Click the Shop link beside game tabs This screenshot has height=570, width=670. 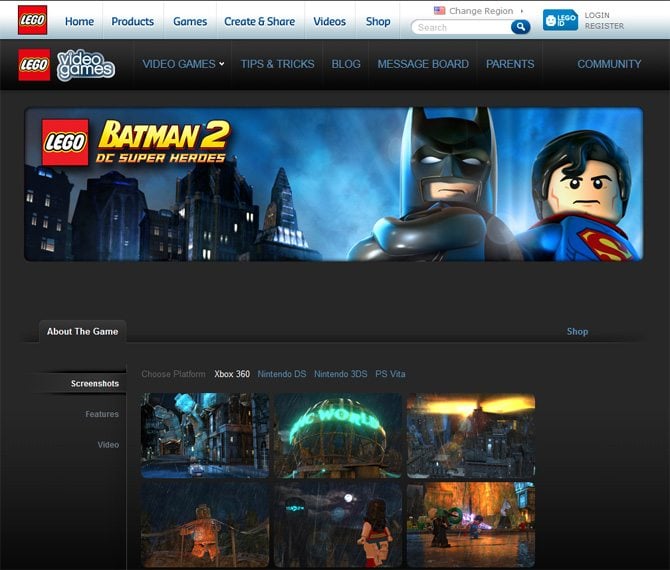pyautogui.click(x=577, y=331)
